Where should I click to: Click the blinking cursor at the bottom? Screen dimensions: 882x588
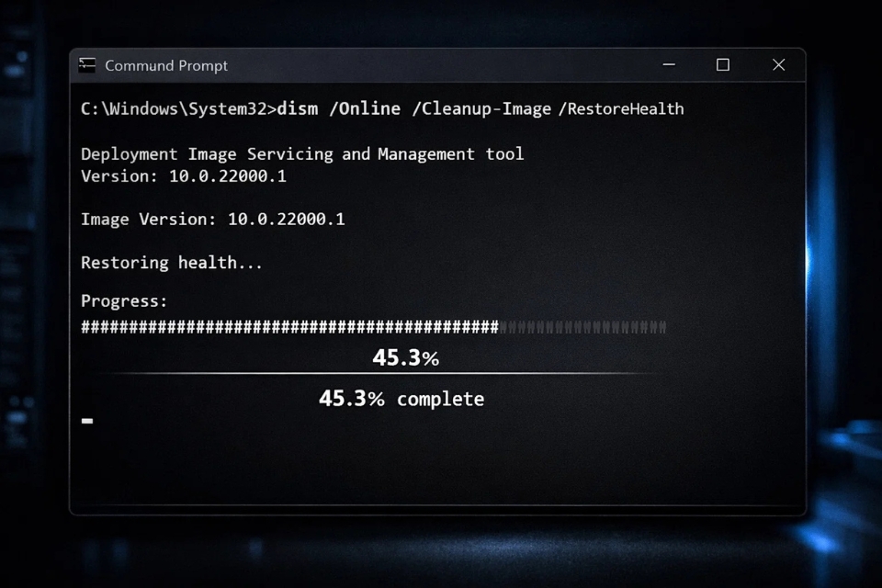point(87,422)
